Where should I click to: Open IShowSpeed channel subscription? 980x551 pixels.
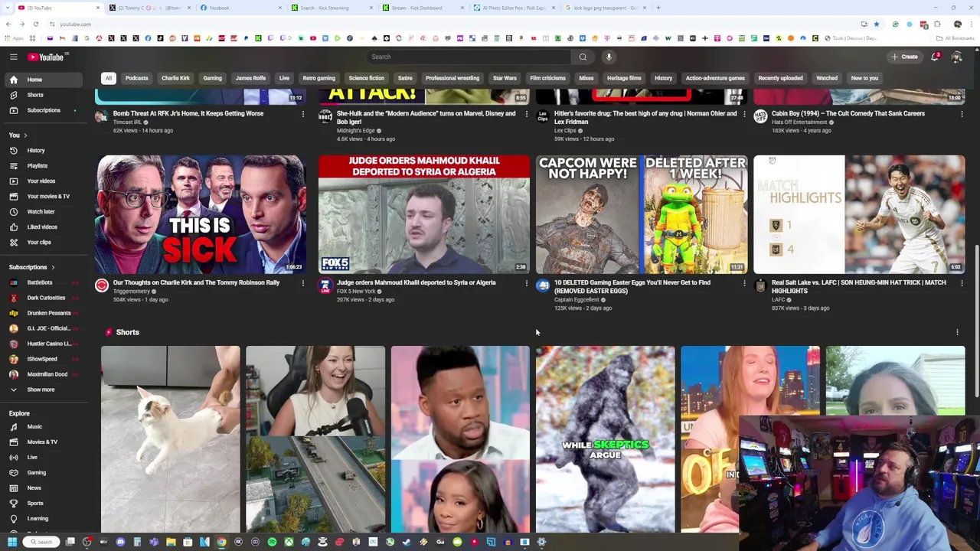42,359
